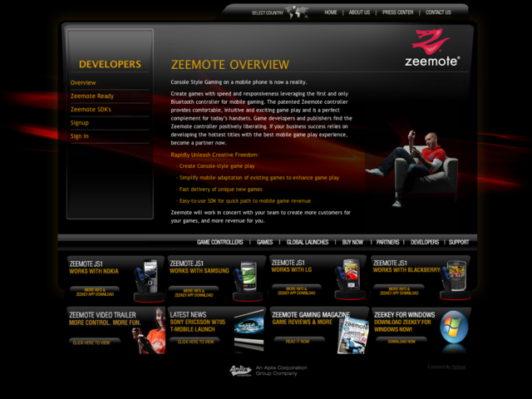Click the gaming magazine cover image
Image resolution: width=532 pixels, height=399 pixels.
tap(352, 335)
